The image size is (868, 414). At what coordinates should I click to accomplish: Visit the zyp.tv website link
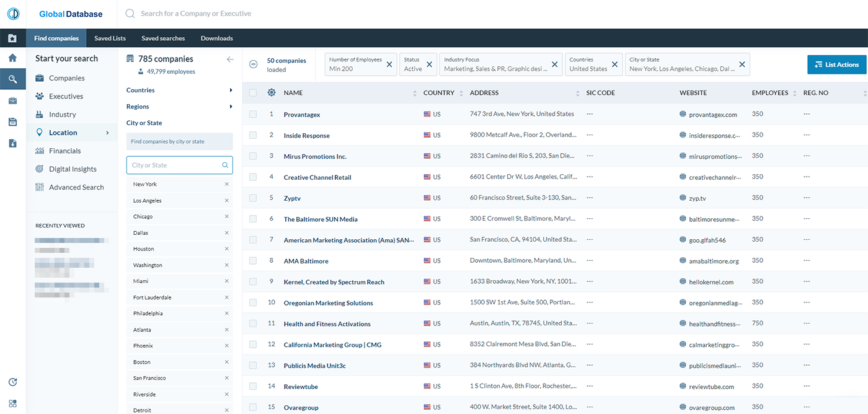[x=697, y=198]
